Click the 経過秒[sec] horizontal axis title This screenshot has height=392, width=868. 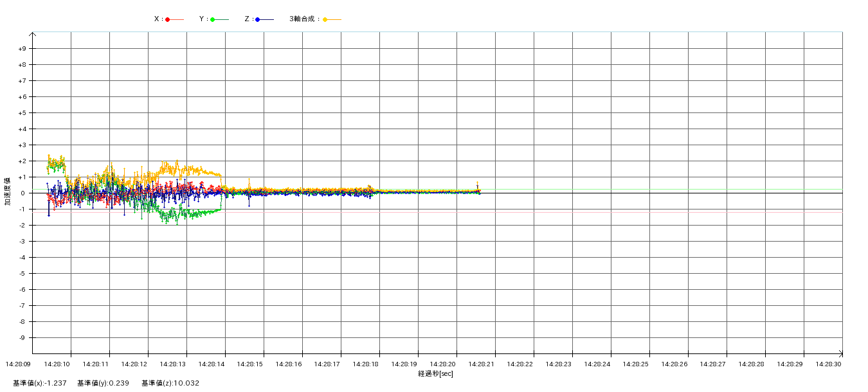pyautogui.click(x=435, y=373)
